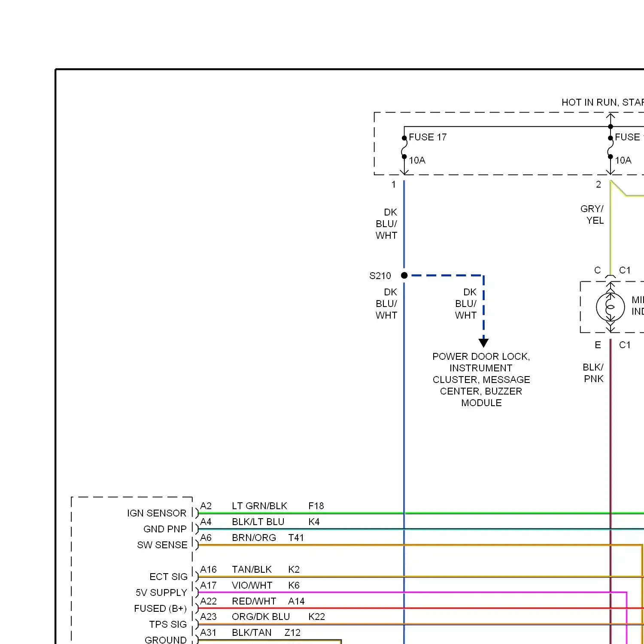644x644 pixels.
Task: Click pin A16 label
Action: click(x=208, y=569)
